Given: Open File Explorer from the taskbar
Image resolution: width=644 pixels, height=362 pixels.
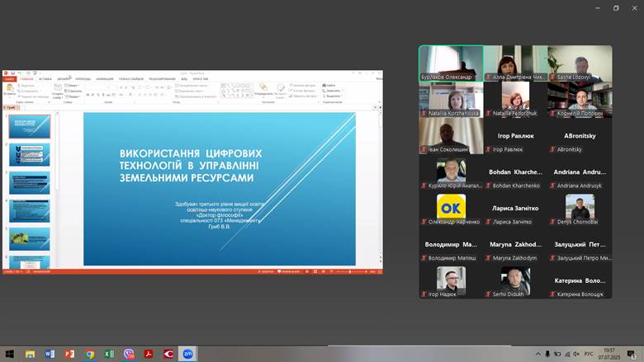Looking at the screenshot, I should tap(30, 354).
